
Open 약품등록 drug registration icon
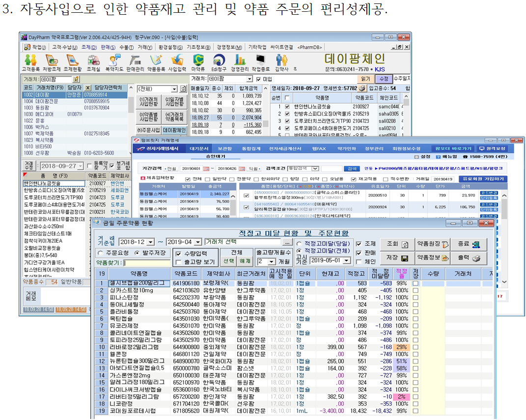[x=156, y=63]
